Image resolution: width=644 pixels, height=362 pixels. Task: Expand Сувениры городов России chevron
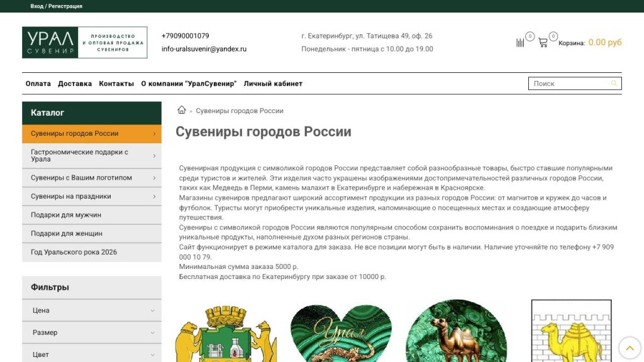click(154, 133)
